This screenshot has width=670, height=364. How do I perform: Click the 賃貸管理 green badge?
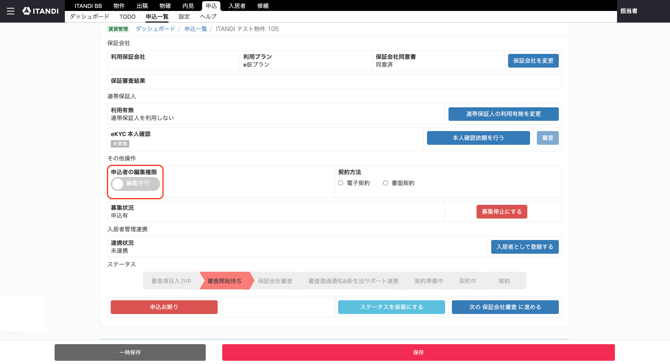pyautogui.click(x=118, y=29)
